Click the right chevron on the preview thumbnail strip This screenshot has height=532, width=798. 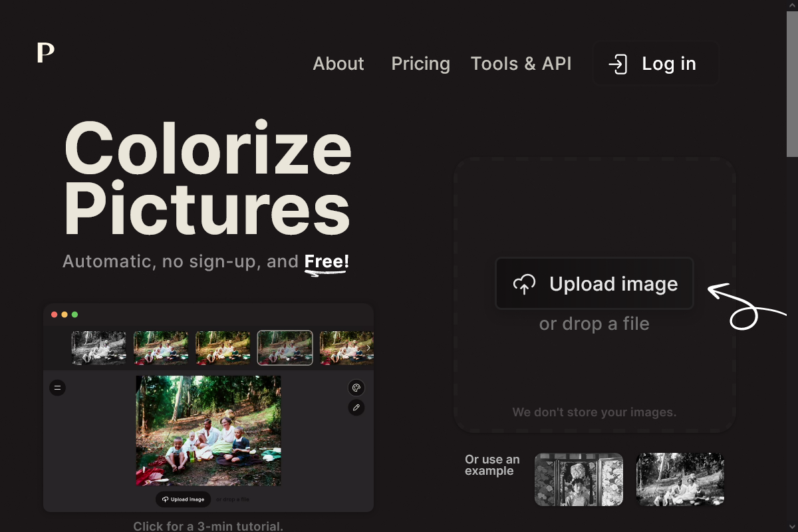click(368, 348)
